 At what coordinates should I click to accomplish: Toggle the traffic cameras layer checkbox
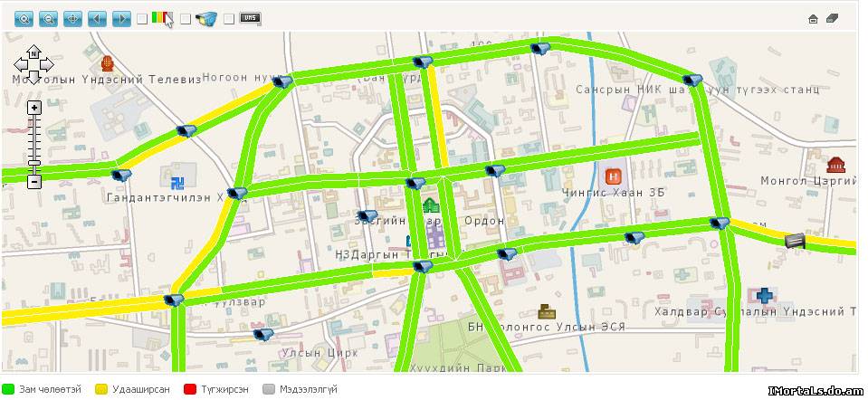click(186, 19)
